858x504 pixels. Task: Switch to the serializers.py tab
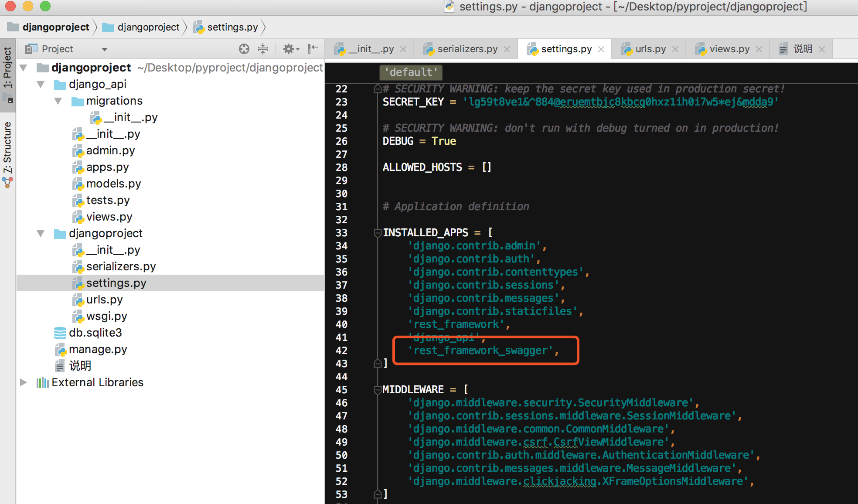tap(467, 49)
